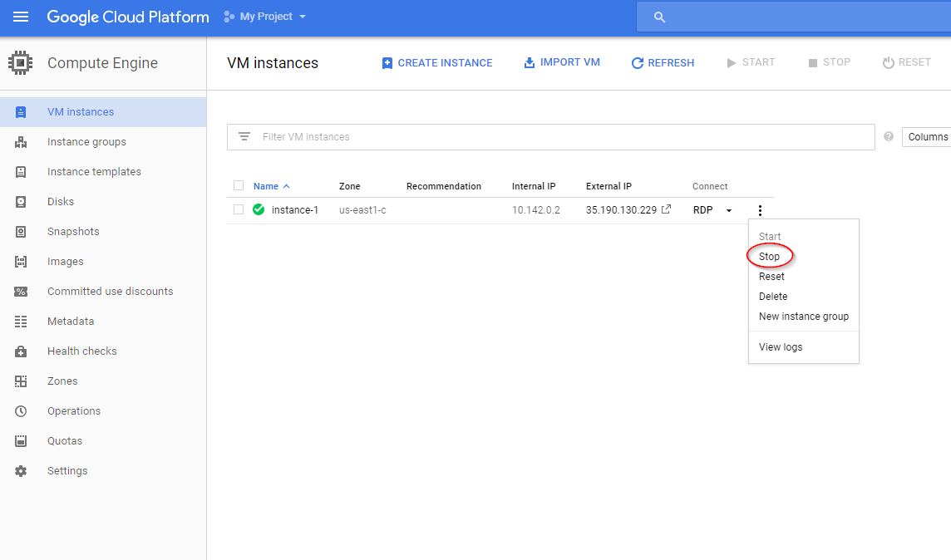Click the us-east1-c zone cell
Screen dimensions: 951x560
362,209
